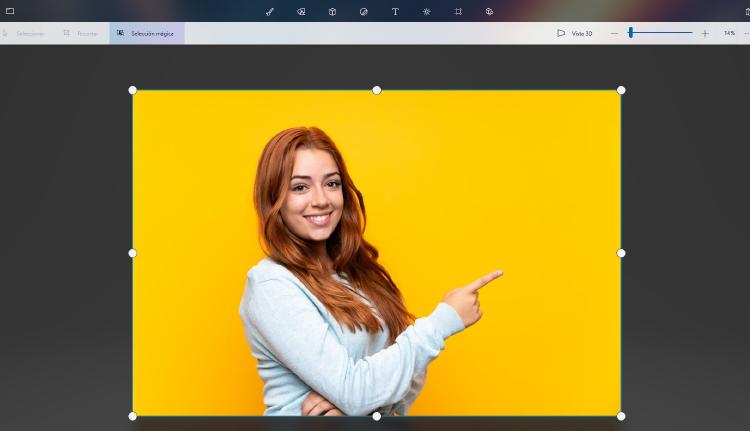Activate Selección mágica
Screen dimensions: 750x431
pyautogui.click(x=146, y=33)
